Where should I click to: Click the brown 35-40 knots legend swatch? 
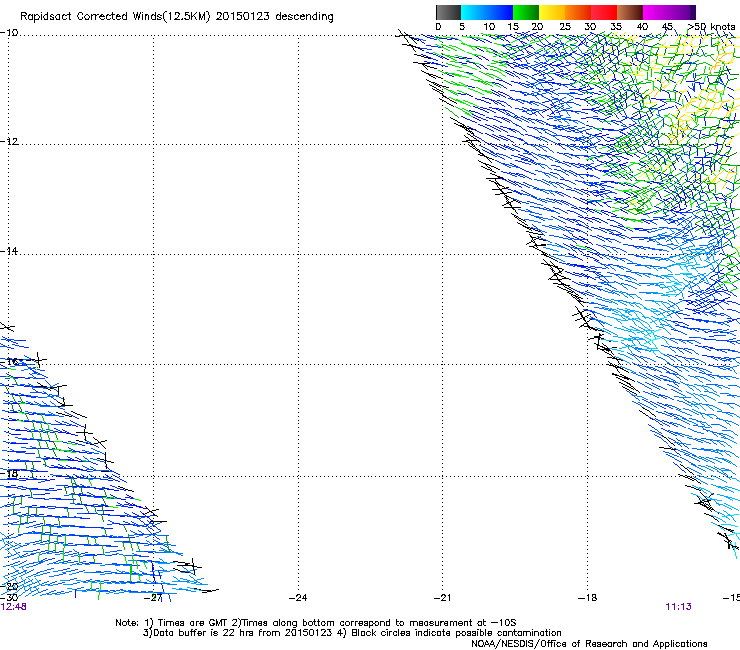(630, 12)
